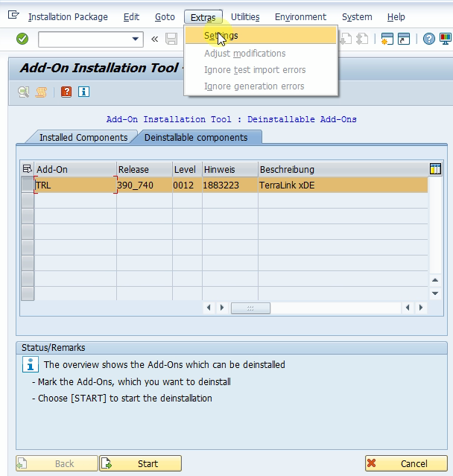Open the SAP window menu icon at top left
The height and width of the screenshot is (476, 453).
click(13, 16)
